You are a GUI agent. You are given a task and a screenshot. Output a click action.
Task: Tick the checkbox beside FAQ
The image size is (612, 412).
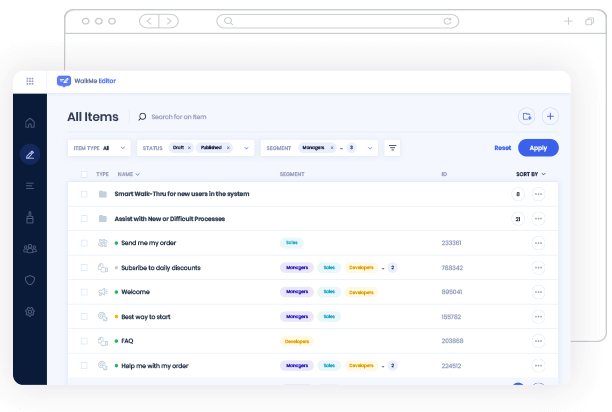84,341
